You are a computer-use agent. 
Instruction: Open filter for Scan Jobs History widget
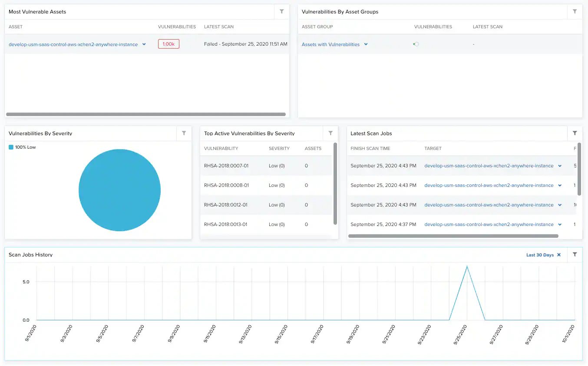(575, 255)
